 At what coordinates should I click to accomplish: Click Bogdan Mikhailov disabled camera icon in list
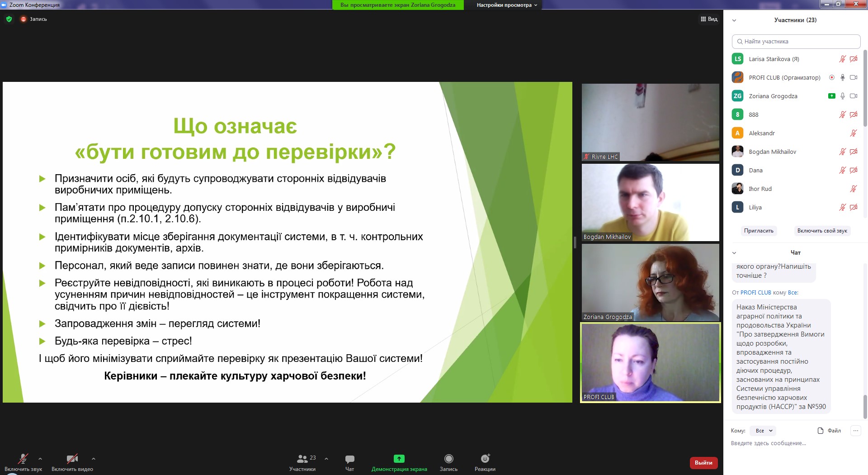pos(854,152)
